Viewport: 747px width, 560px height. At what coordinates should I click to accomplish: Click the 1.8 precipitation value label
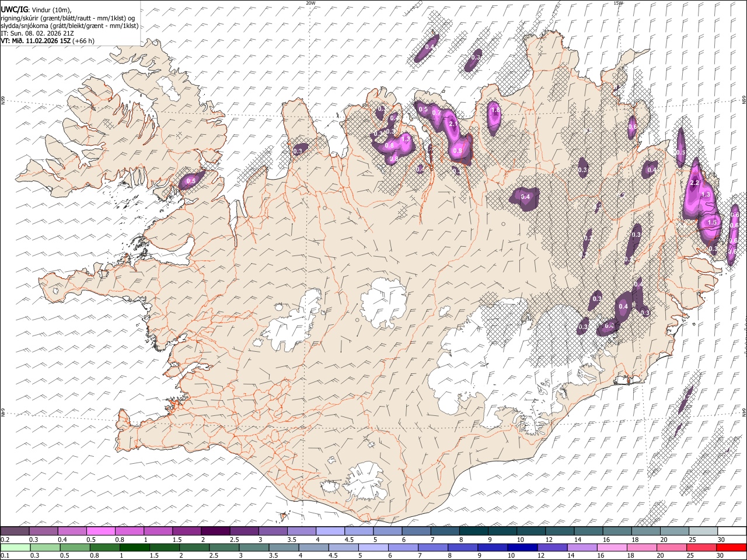tap(496, 110)
